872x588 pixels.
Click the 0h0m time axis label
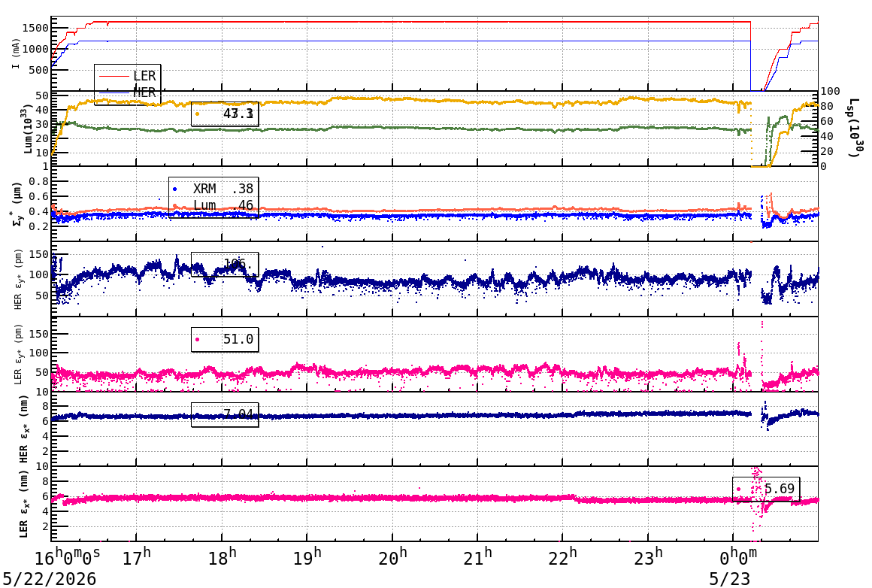[738, 557]
